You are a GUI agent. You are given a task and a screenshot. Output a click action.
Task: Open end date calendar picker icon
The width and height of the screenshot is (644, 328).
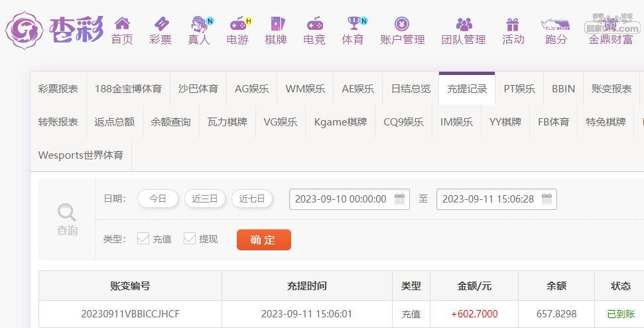pyautogui.click(x=547, y=199)
